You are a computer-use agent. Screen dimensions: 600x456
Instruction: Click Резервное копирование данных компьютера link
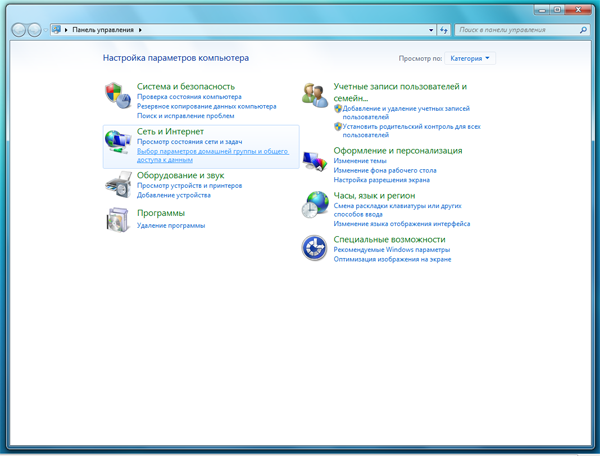[207, 106]
